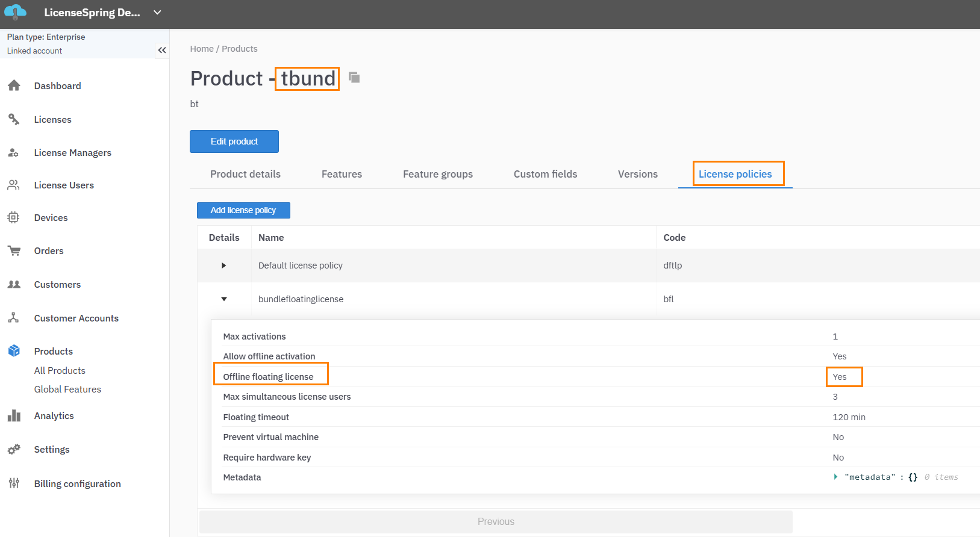The width and height of the screenshot is (980, 537).
Task: Expand the Default license policy row
Action: (x=224, y=265)
